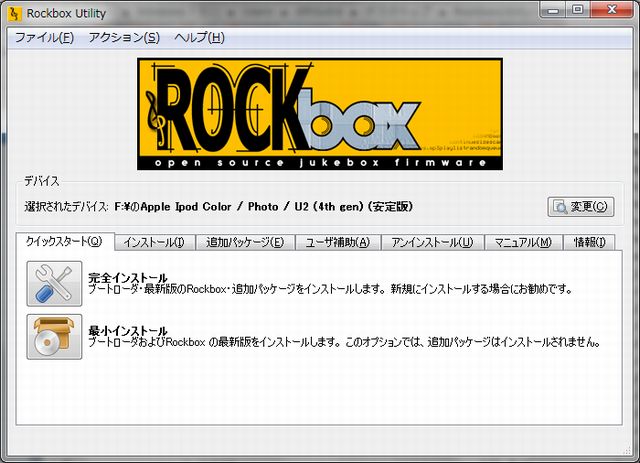Open the マニュアル(M) tab
This screenshot has width=640, height=463.
pos(523,243)
